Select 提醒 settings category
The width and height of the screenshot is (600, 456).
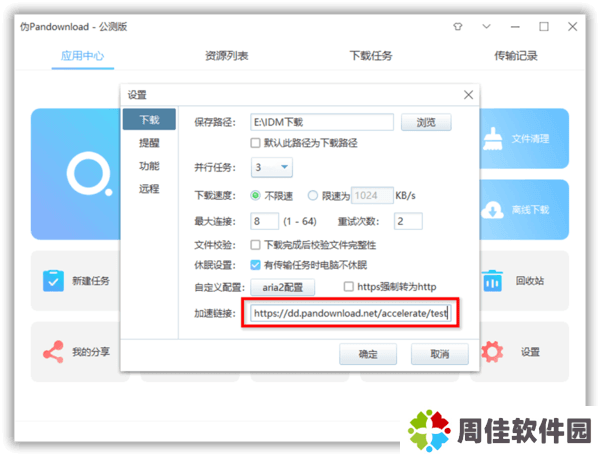tap(149, 143)
